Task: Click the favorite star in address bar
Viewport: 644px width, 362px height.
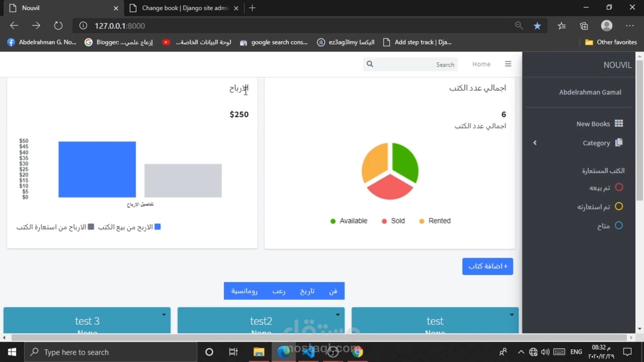Action: point(537,26)
